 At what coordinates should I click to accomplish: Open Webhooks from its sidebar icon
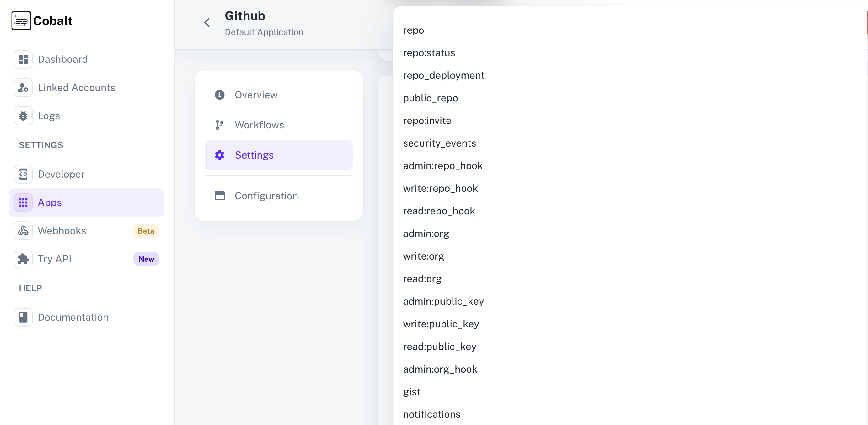[x=23, y=230]
